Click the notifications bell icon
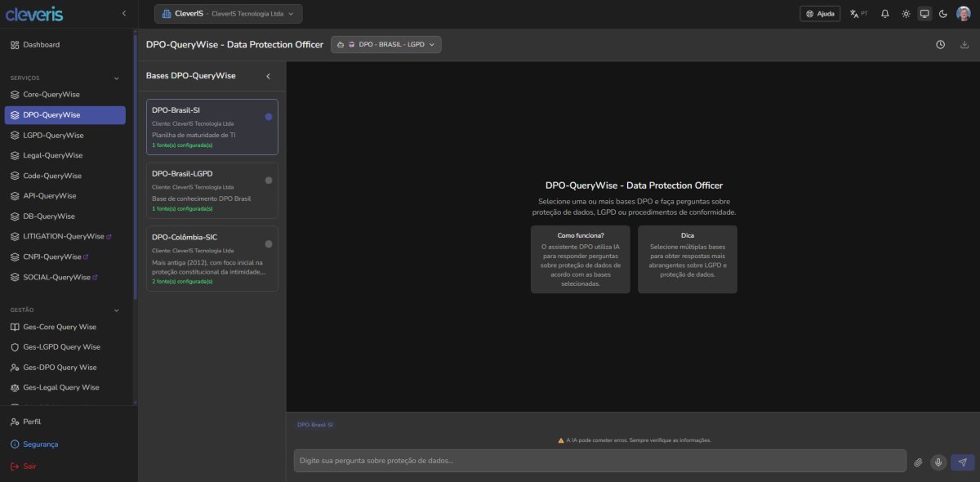 tap(884, 14)
